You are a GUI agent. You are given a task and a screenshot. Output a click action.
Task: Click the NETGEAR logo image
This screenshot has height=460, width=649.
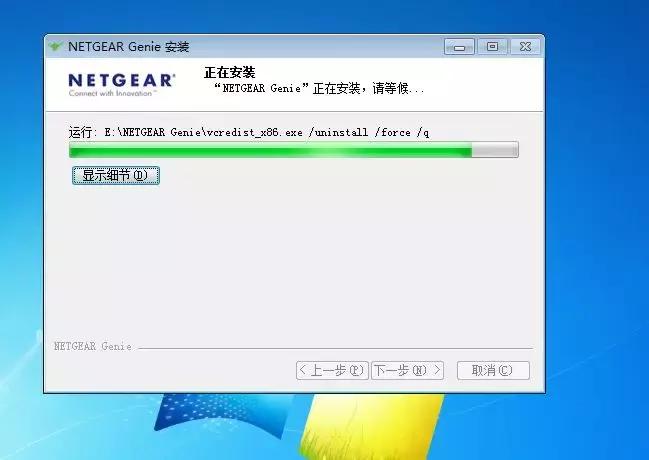coord(122,85)
